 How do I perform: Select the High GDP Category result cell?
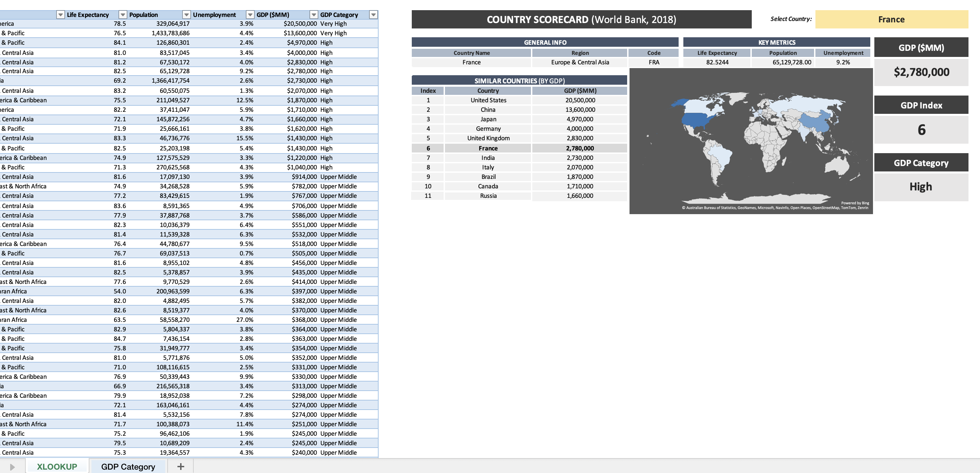921,187
